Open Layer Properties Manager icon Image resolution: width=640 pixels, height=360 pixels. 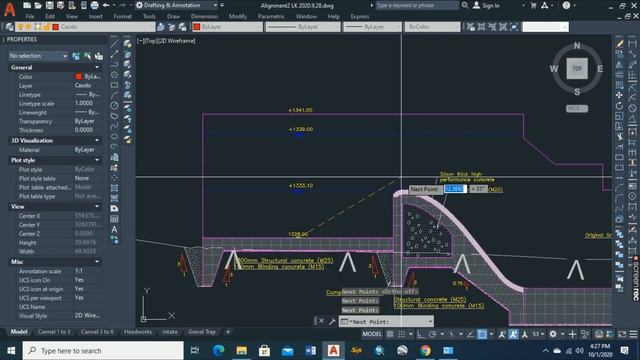(x=9, y=27)
